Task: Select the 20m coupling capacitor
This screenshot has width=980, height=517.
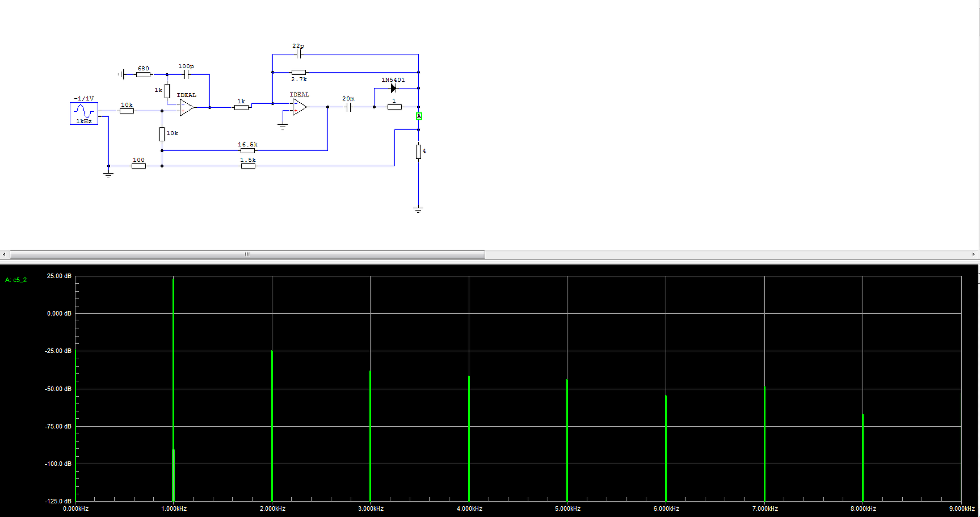Action: tap(349, 107)
